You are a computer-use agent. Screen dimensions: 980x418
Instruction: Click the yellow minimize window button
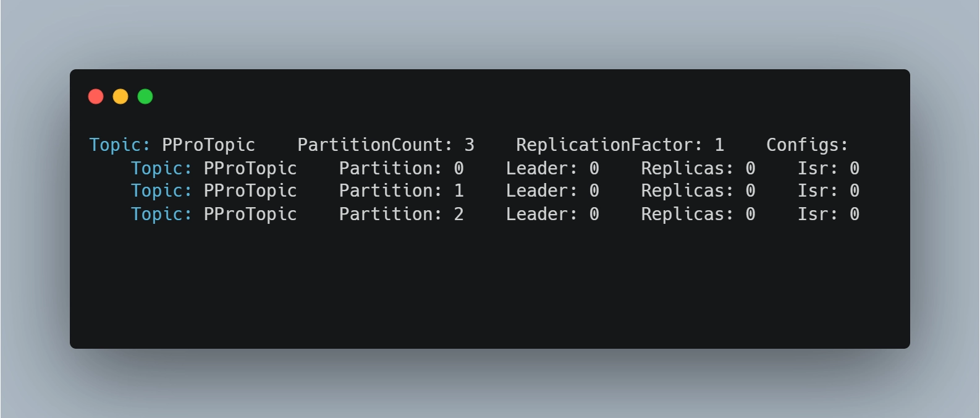[x=120, y=96]
